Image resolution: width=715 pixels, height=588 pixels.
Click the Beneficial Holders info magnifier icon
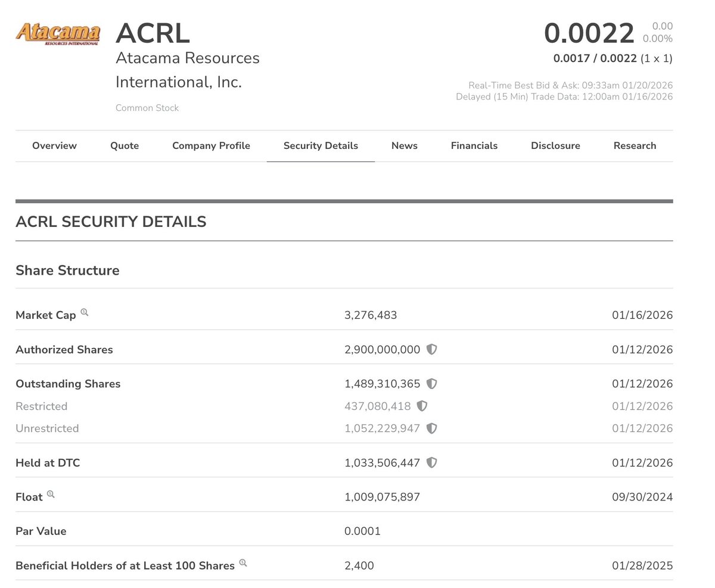click(243, 562)
